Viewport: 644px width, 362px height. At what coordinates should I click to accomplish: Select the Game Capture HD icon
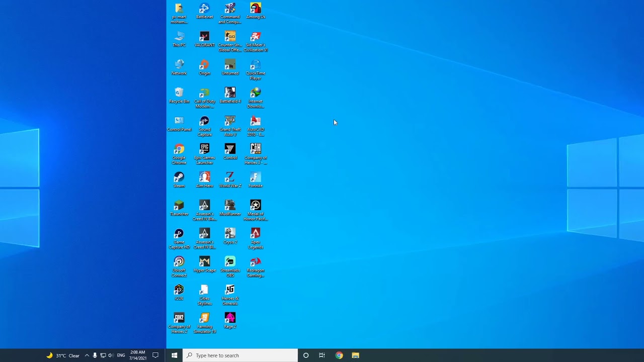[179, 239]
